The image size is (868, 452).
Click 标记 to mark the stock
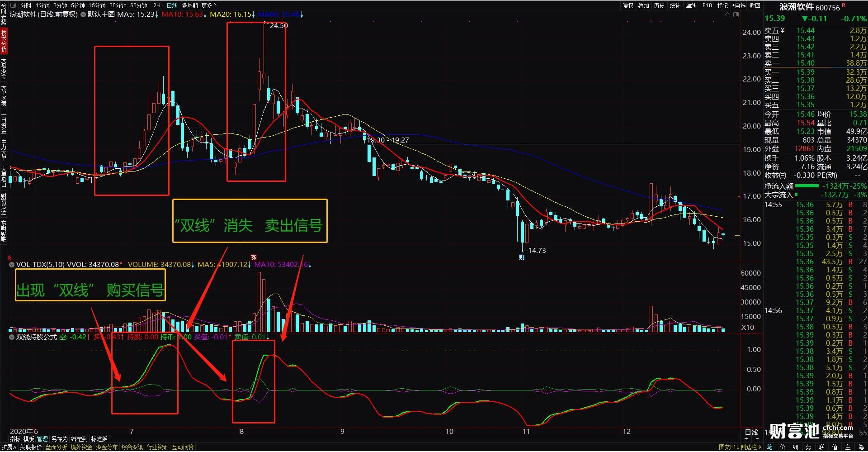722,5
